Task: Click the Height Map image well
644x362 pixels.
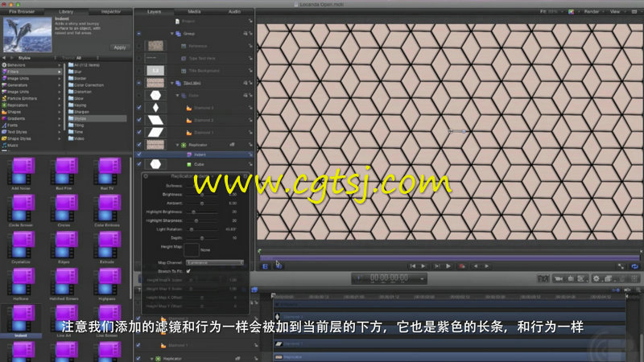Action: tap(191, 249)
